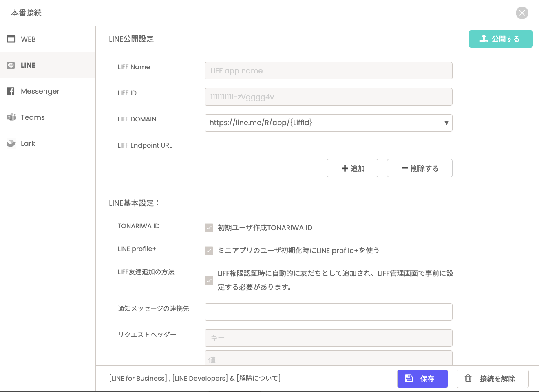Toggle the LINE profile+ checkbox
539x392 pixels.
coord(209,251)
